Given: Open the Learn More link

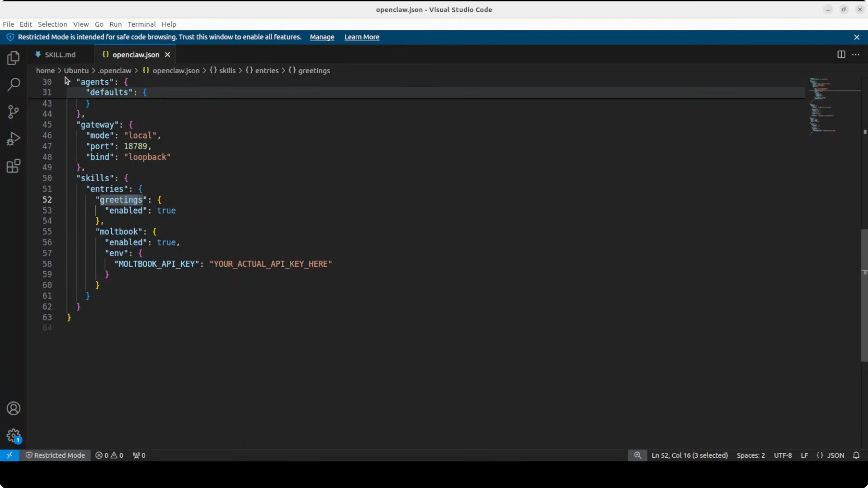Looking at the screenshot, I should tap(362, 37).
